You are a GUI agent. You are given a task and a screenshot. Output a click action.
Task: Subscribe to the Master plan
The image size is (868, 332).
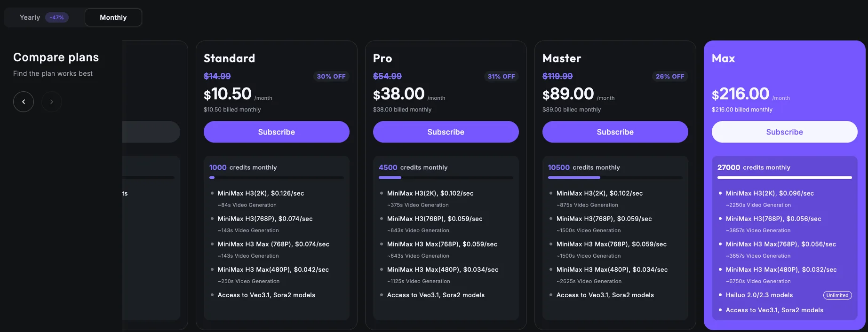[615, 132]
